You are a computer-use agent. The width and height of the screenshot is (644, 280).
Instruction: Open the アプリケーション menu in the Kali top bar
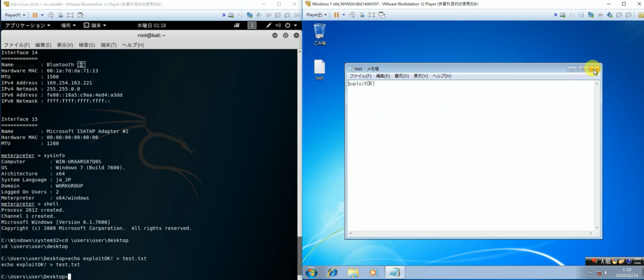pos(28,26)
